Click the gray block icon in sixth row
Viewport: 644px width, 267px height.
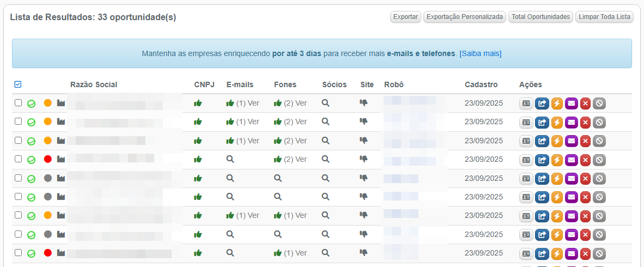click(x=599, y=197)
